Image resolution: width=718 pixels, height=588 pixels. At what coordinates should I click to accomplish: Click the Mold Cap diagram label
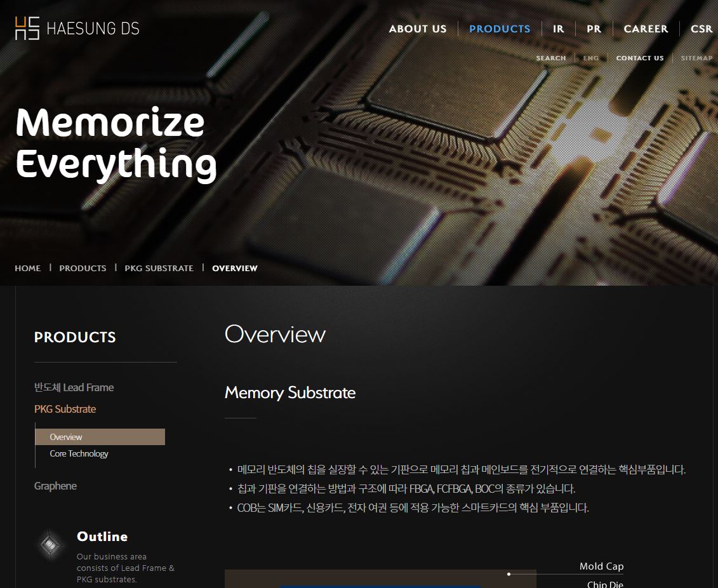[x=601, y=566]
